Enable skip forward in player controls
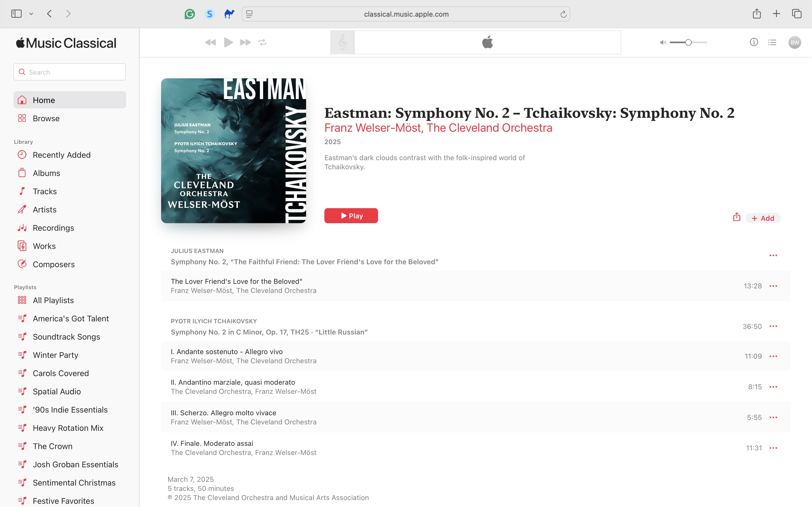The width and height of the screenshot is (812, 507). [x=245, y=42]
